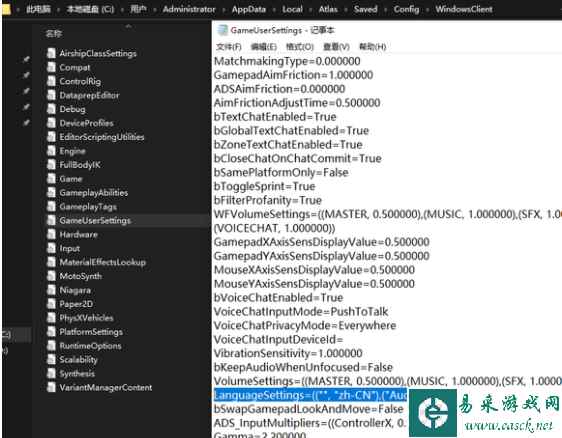Open the 文件(F) menu in Notepad
562x438 pixels.
229,47
